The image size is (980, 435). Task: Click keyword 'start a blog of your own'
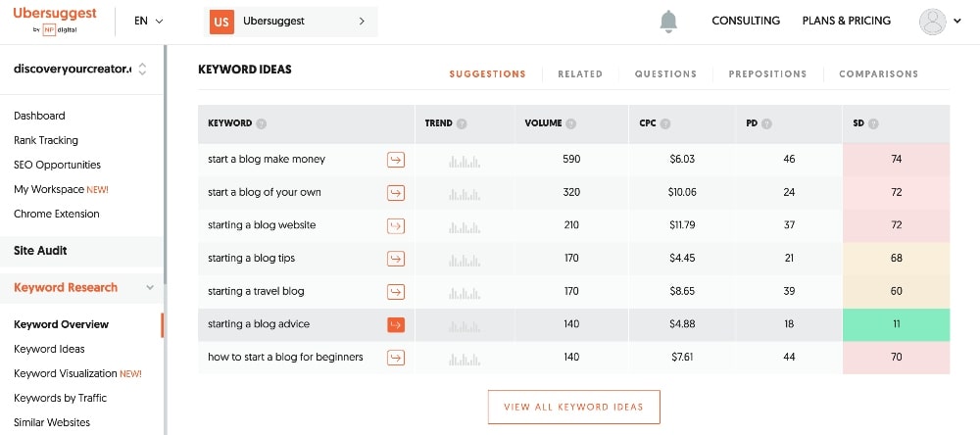pos(265,192)
